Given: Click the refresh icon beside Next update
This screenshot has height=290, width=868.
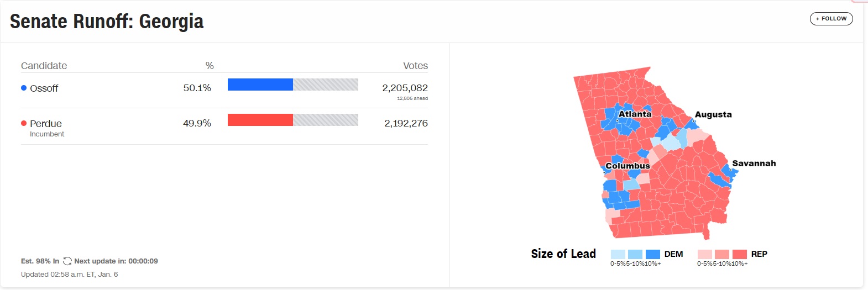Looking at the screenshot, I should pos(67,261).
